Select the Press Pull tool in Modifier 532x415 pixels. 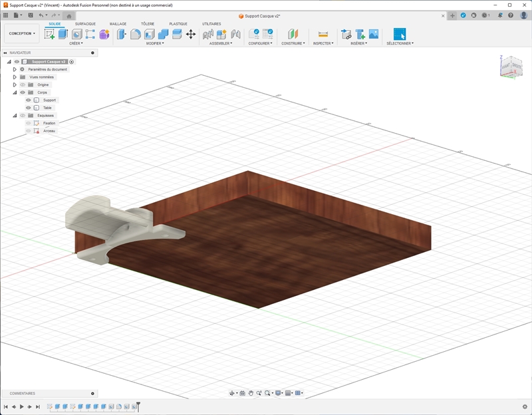tap(122, 35)
